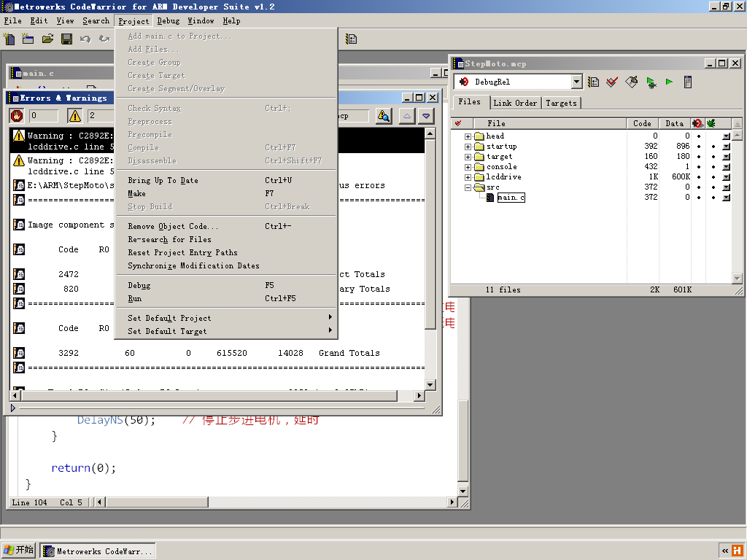Click the New project toolbar icon
Viewport: 747px width, 560px height.
(28, 39)
